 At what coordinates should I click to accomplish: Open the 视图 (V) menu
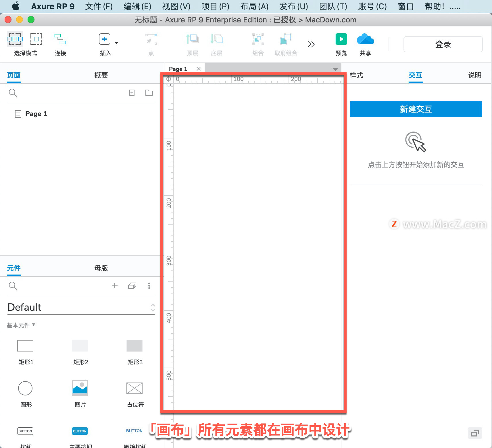[x=176, y=6]
